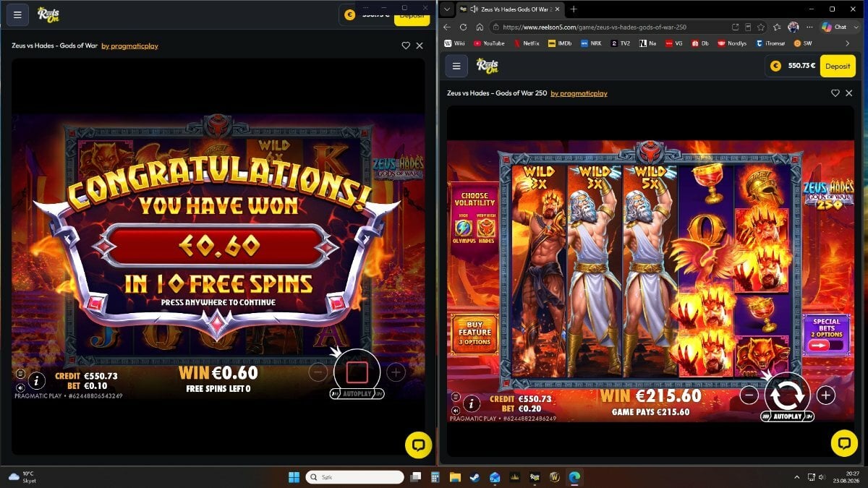Image resolution: width=868 pixels, height=488 pixels.
Task: Click the browser address bar URL
Action: coord(594,27)
